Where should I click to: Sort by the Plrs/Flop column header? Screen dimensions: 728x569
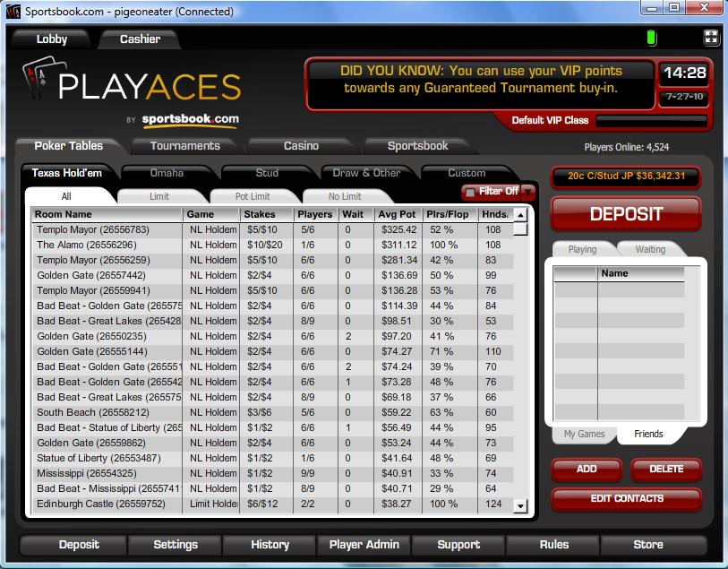coord(450,214)
